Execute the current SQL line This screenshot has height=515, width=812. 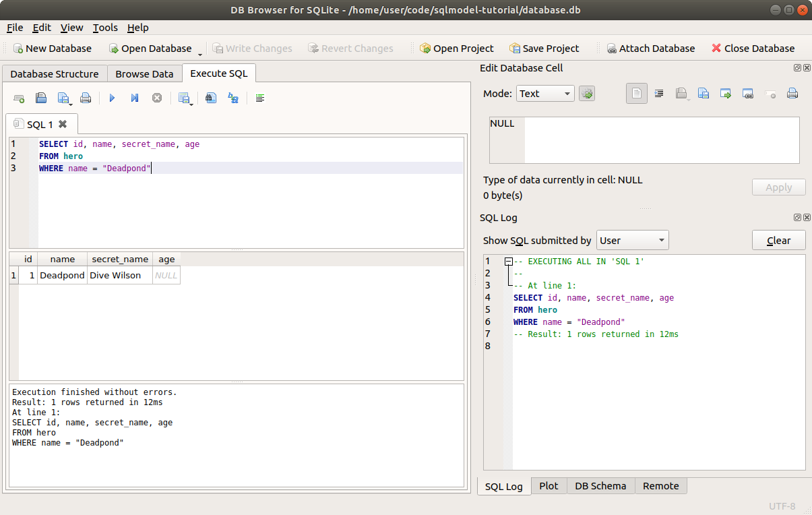(x=134, y=98)
